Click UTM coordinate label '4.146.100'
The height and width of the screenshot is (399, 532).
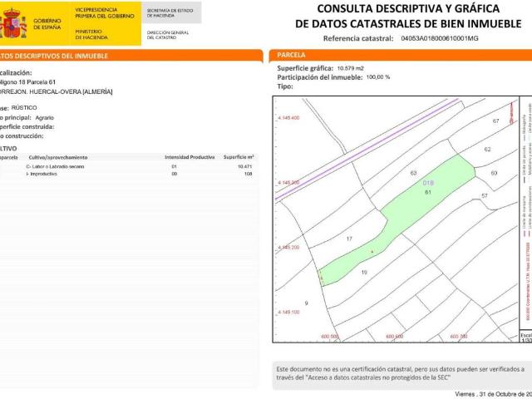click(x=288, y=312)
